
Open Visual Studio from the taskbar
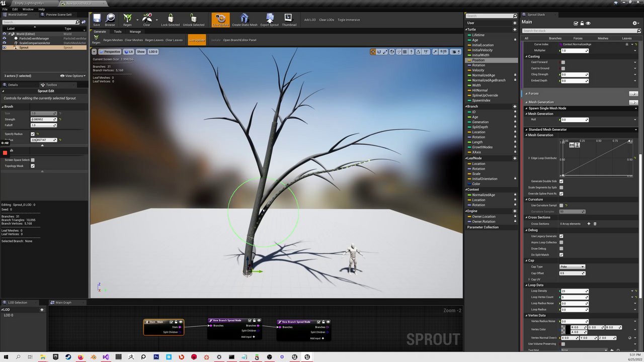point(106,357)
